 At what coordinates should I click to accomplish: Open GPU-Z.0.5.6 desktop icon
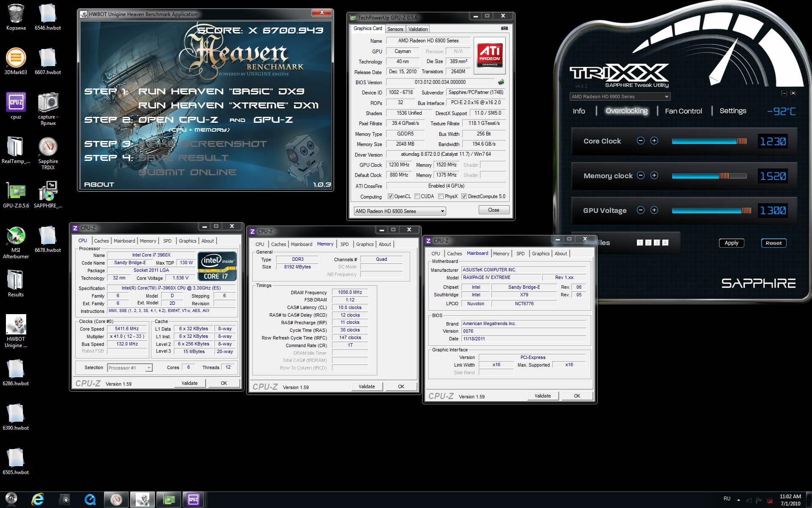pos(16,195)
